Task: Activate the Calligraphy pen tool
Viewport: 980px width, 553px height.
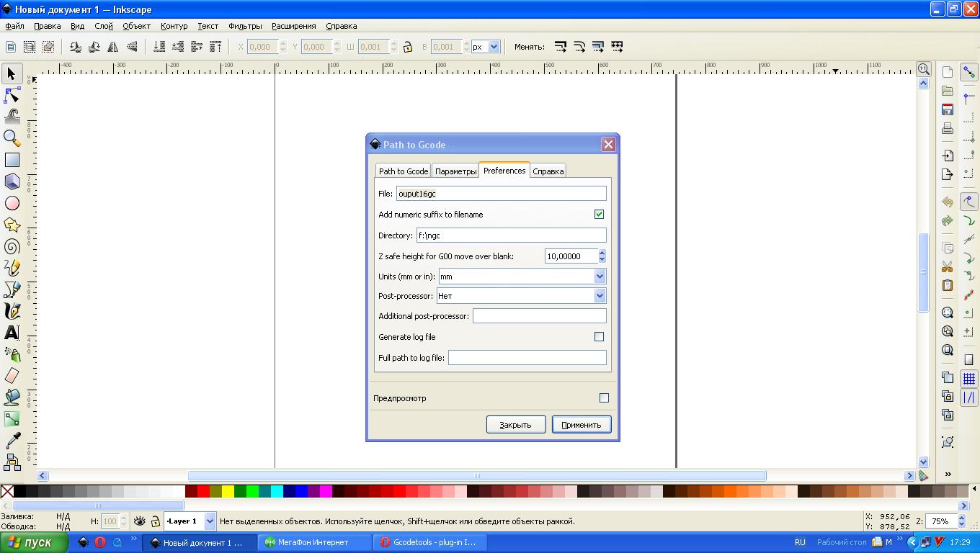Action: (12, 311)
